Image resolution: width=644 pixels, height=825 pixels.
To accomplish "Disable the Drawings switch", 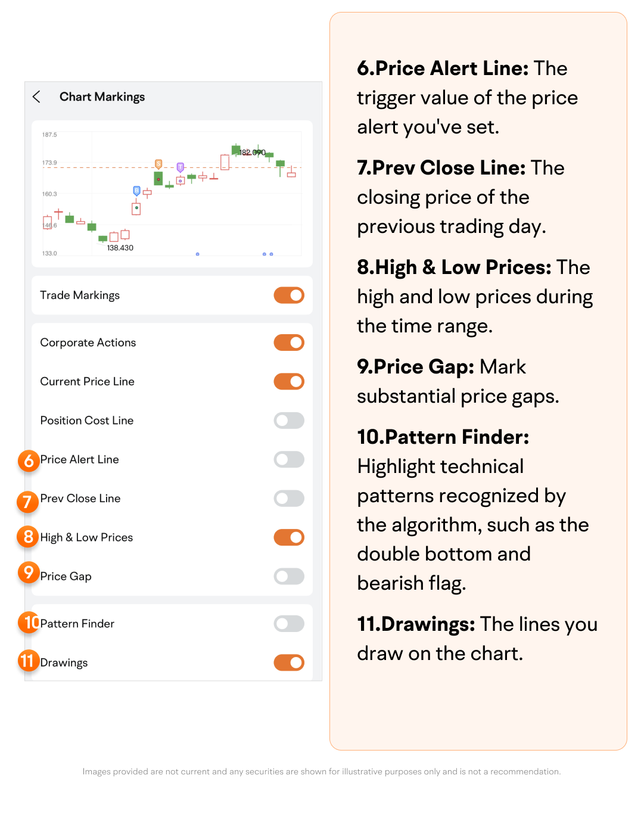I will point(289,663).
